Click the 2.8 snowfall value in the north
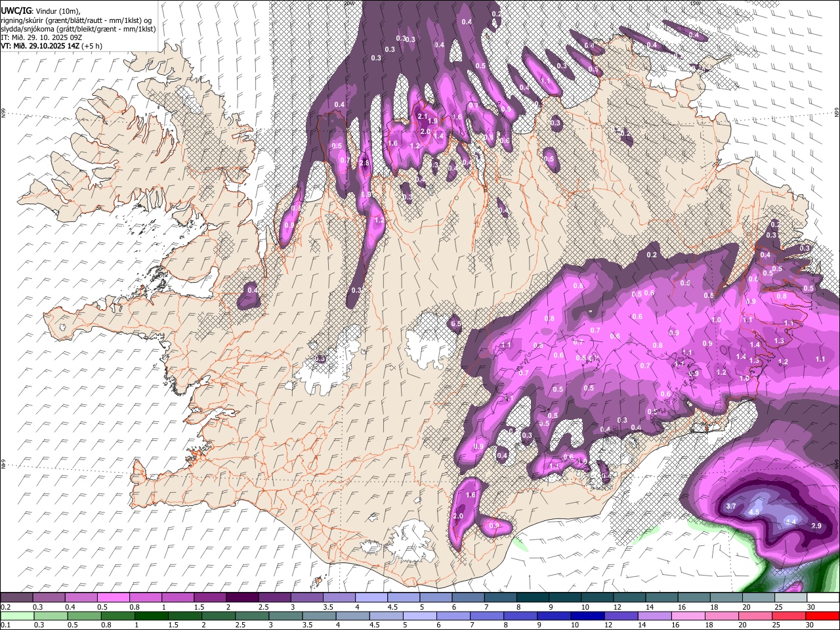The height and width of the screenshot is (630, 840). coord(366,162)
